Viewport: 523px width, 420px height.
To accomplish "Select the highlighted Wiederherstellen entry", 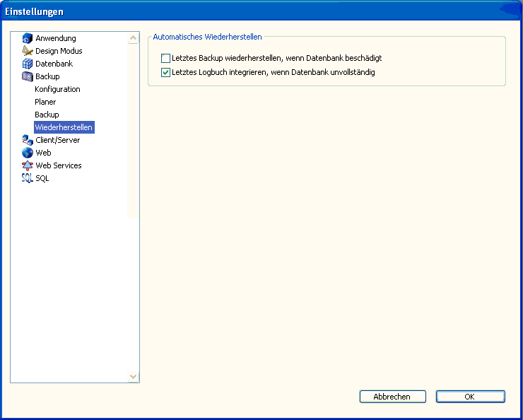I will pos(64,127).
